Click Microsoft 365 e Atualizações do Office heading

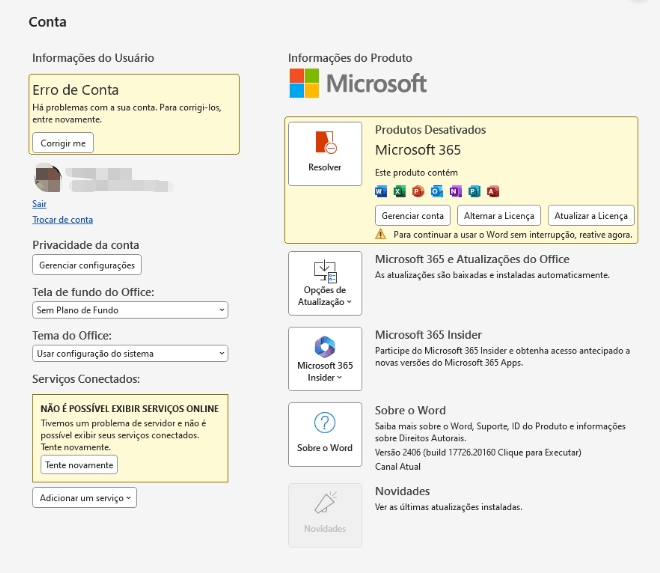(x=472, y=259)
